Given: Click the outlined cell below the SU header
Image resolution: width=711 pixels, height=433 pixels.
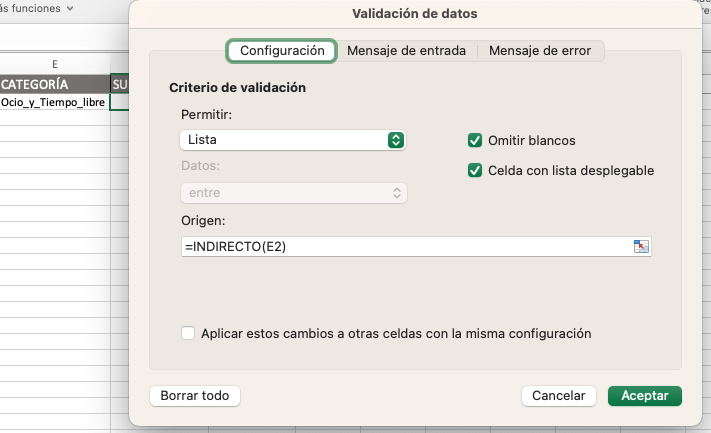Looking at the screenshot, I should [120, 102].
